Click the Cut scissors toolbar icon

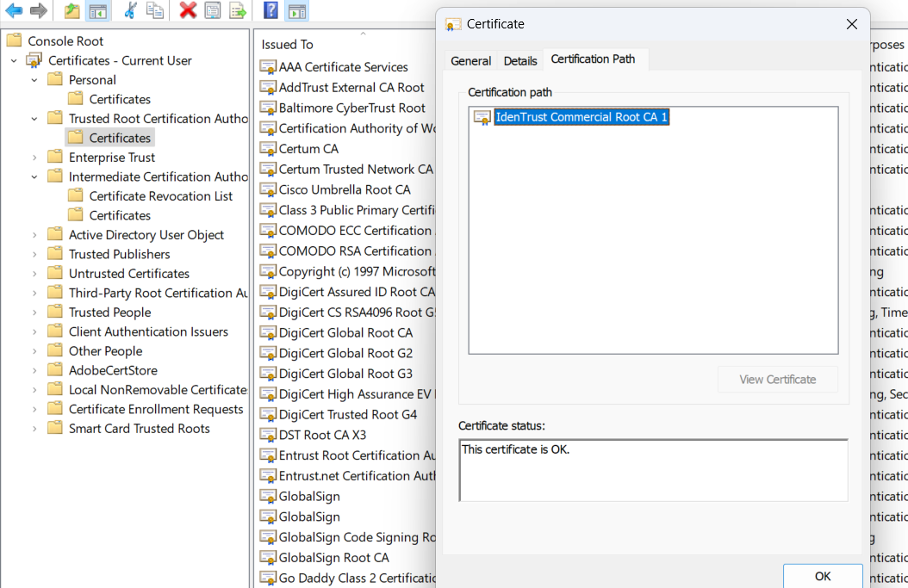[x=130, y=10]
